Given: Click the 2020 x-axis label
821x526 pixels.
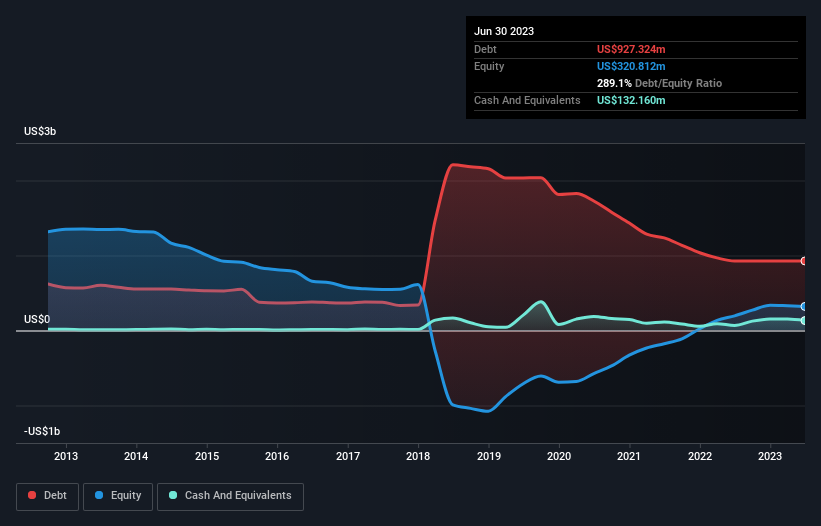Looking at the screenshot, I should (x=559, y=456).
